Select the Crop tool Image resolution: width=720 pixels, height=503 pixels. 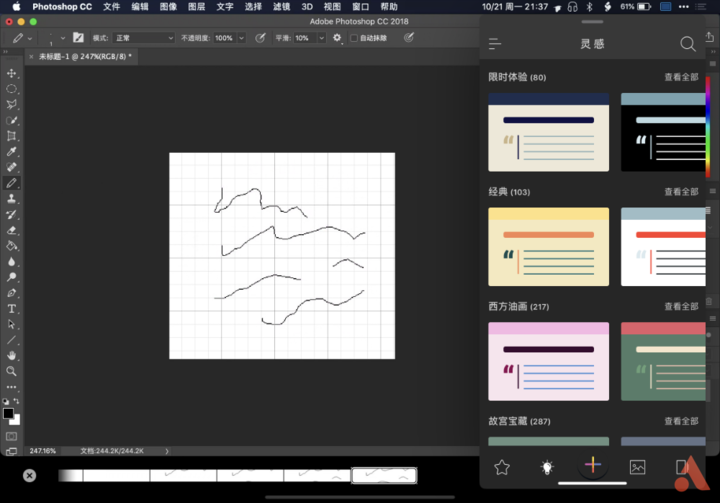(12, 136)
